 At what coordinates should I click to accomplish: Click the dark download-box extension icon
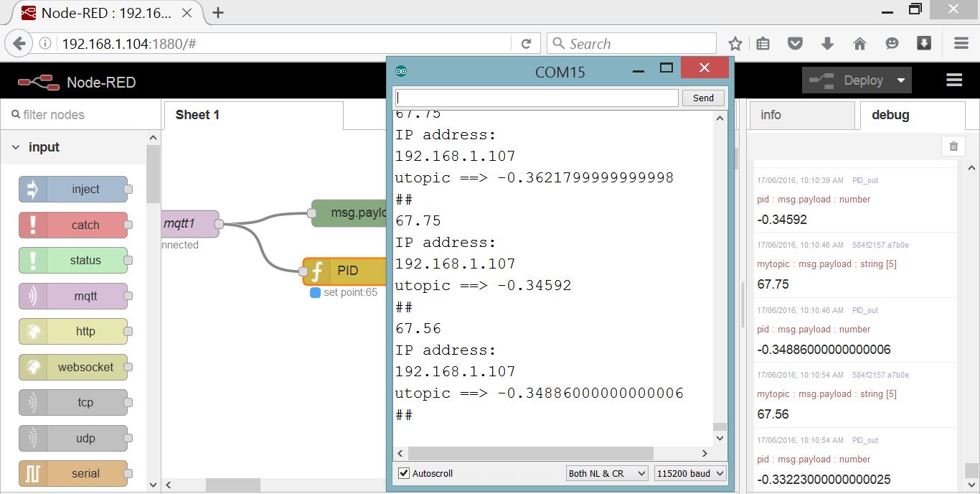point(924,43)
